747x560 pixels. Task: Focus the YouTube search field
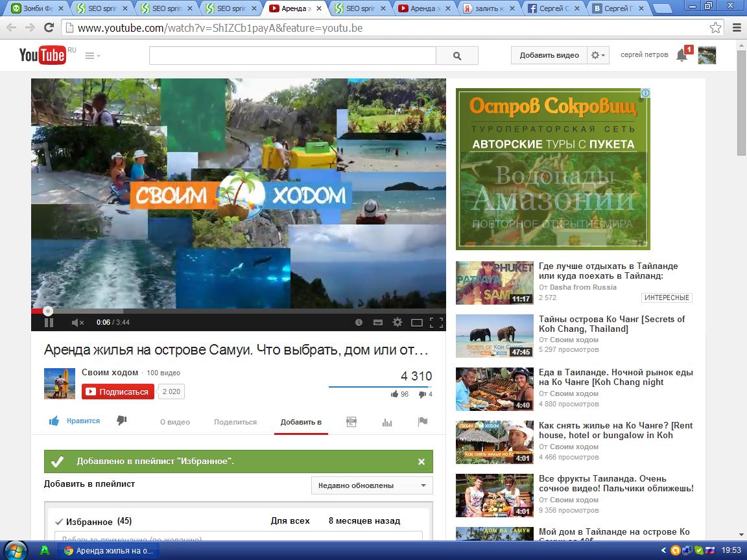click(292, 56)
